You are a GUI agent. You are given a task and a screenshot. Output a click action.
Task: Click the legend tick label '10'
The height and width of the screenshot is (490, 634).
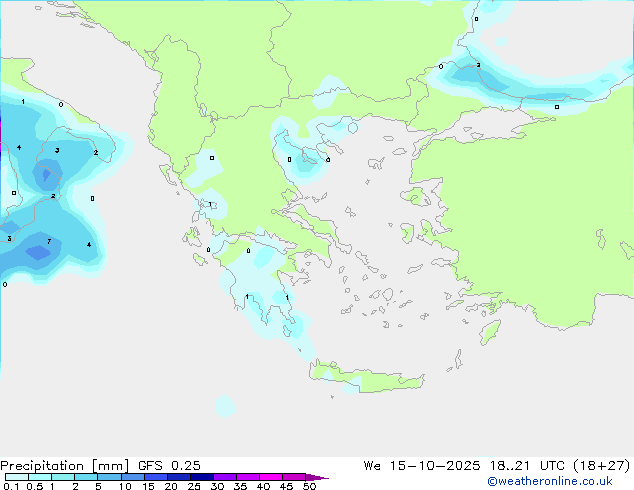point(125,486)
